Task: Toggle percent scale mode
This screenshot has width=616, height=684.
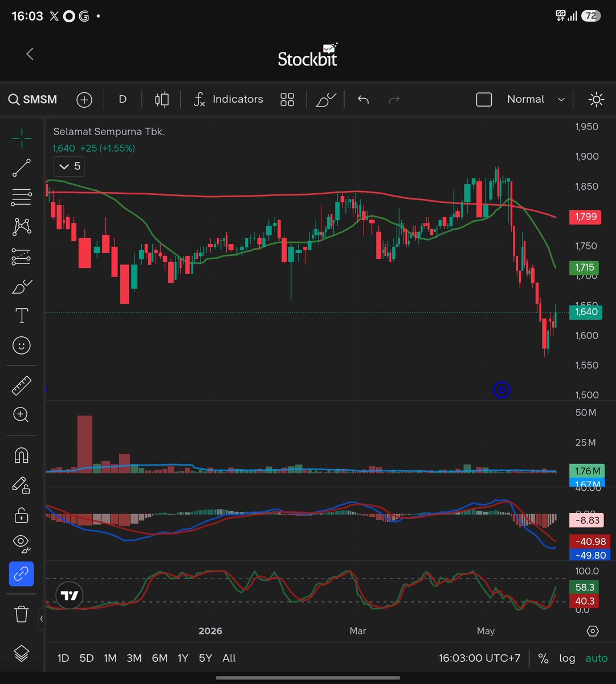Action: (544, 659)
